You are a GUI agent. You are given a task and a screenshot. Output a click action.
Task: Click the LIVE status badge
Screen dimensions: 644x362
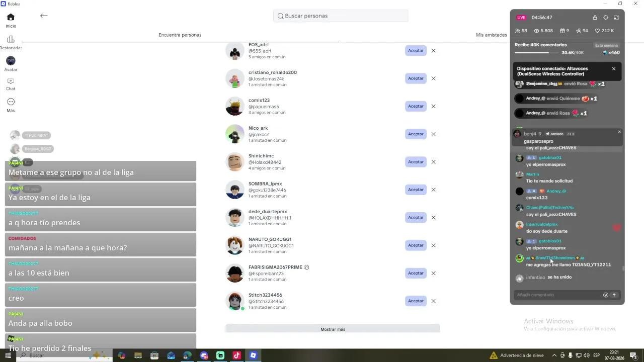[521, 18]
